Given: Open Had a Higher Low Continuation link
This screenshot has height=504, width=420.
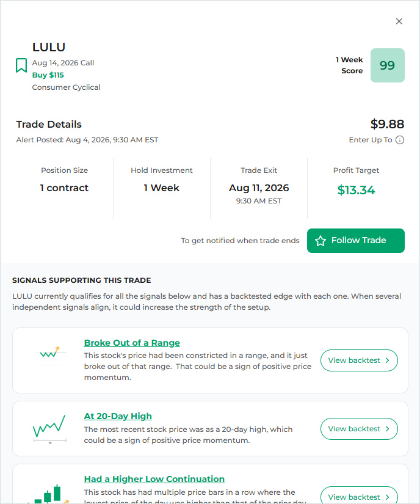Looking at the screenshot, I should coord(154,479).
